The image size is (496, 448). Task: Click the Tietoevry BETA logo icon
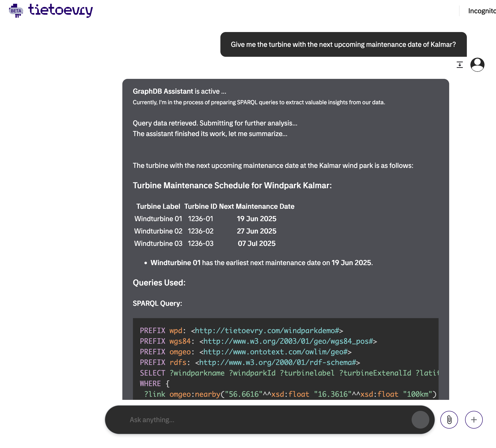tap(16, 11)
